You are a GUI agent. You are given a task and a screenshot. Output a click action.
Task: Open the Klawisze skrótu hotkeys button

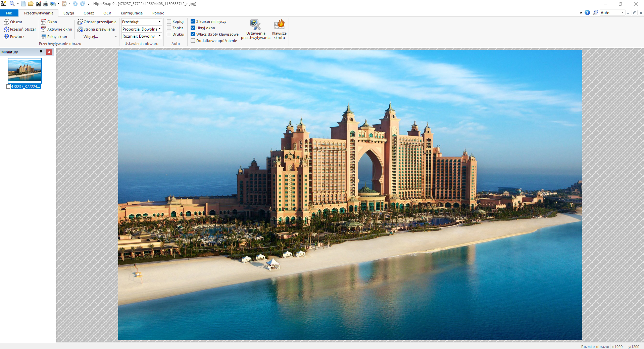[279, 30]
